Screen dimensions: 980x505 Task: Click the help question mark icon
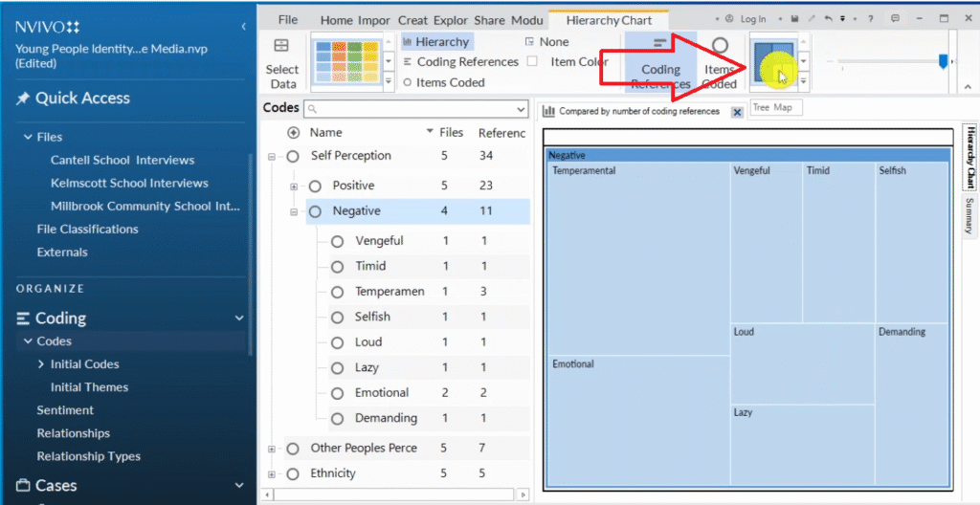[870, 19]
